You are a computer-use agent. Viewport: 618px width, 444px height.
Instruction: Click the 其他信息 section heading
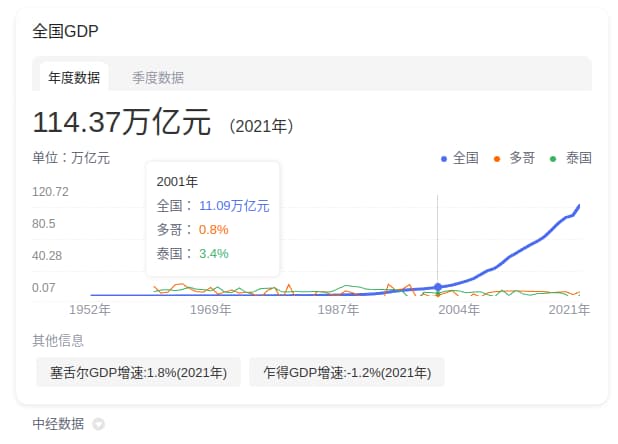(58, 341)
